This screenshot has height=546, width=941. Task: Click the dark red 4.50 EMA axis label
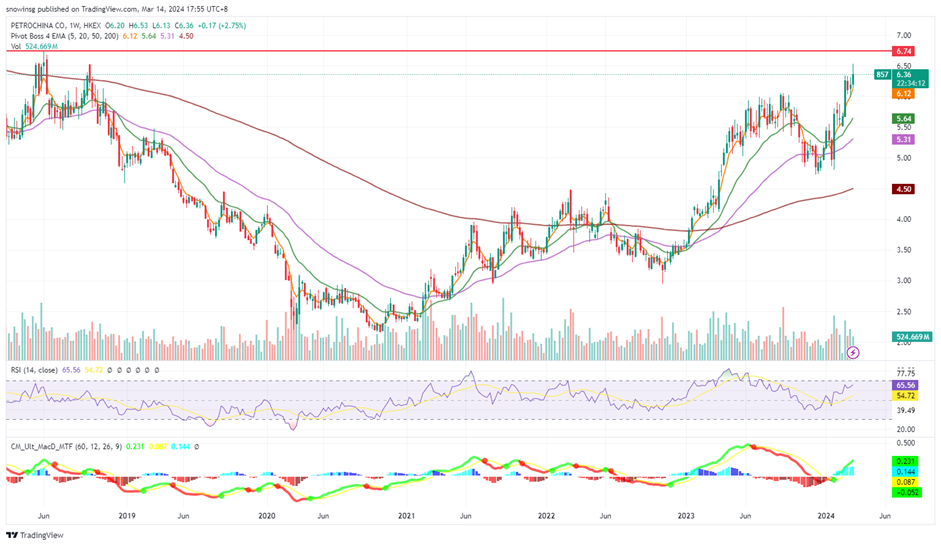pyautogui.click(x=904, y=189)
